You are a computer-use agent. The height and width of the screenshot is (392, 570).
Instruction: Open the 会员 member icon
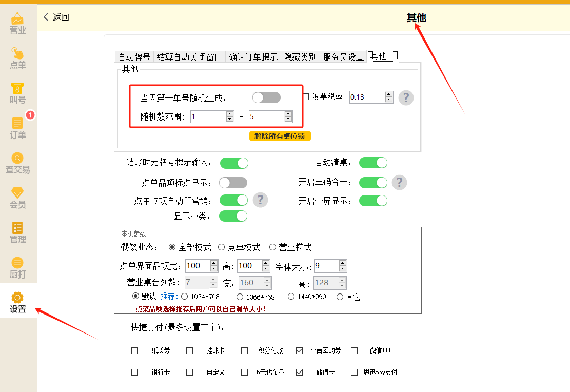(x=18, y=198)
